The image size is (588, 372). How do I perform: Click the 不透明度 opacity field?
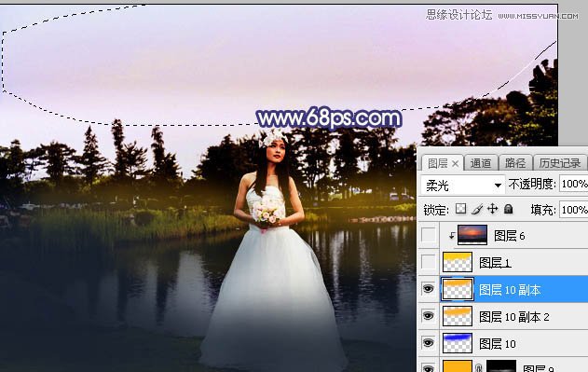point(573,184)
